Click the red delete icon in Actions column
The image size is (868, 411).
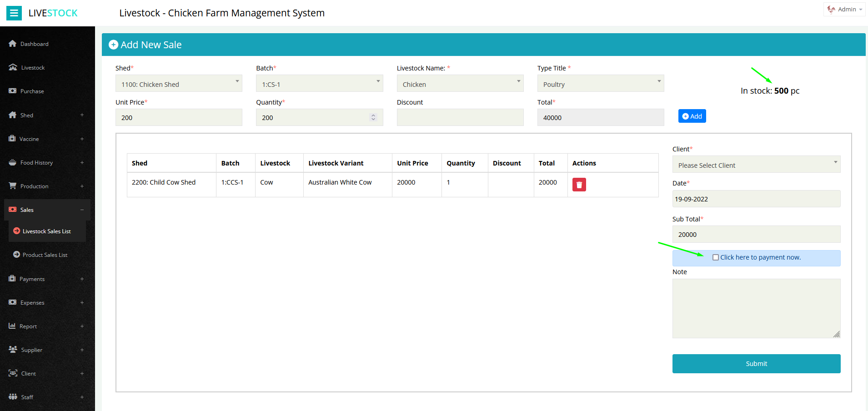pos(579,185)
